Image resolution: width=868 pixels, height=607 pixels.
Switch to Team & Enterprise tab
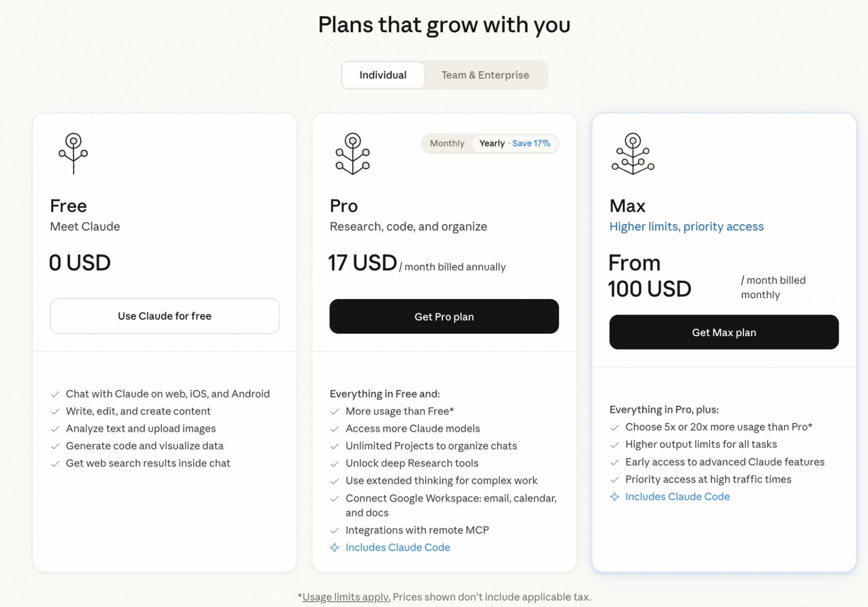[x=485, y=75]
